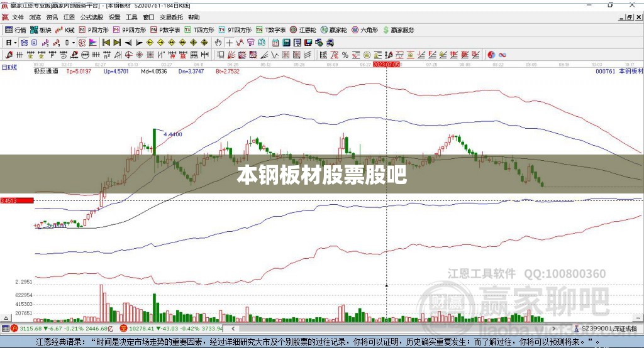Click the yin-yang ball icon
This screenshot has width=644, height=348.
pos(491,55)
